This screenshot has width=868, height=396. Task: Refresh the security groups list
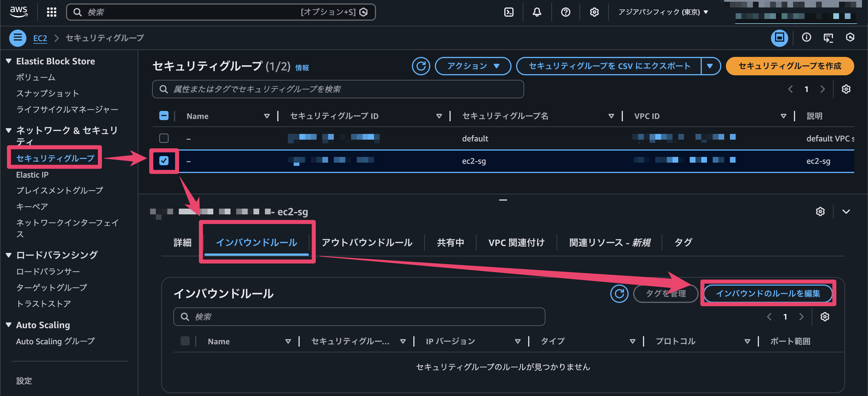pos(421,66)
